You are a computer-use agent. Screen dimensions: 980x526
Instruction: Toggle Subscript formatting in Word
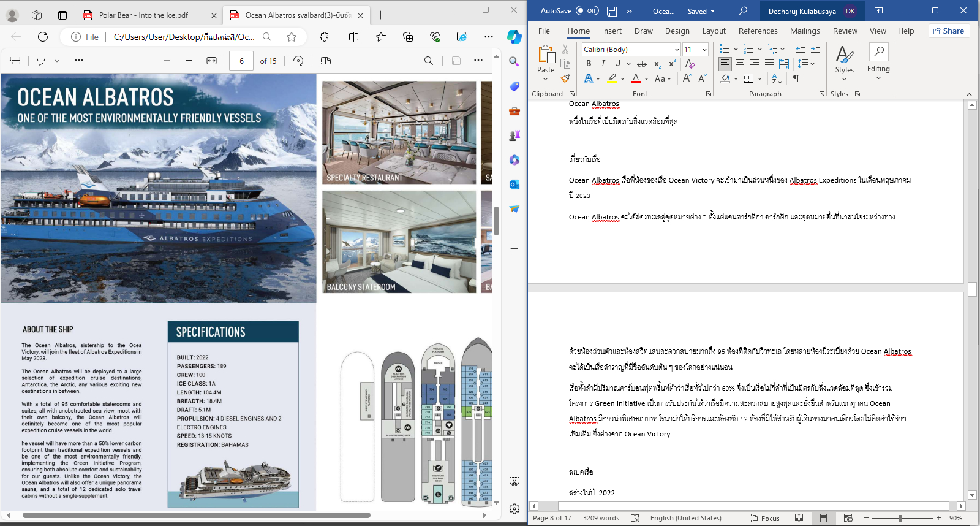(x=657, y=64)
